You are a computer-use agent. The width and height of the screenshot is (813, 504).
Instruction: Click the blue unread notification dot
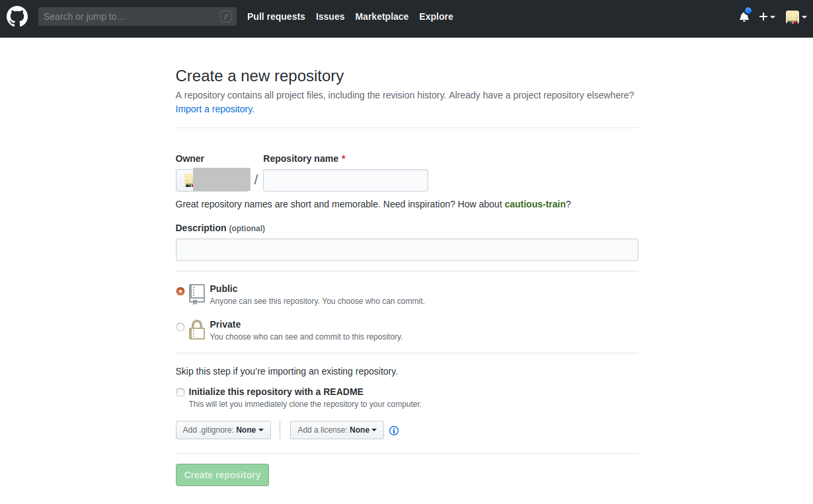(749, 11)
